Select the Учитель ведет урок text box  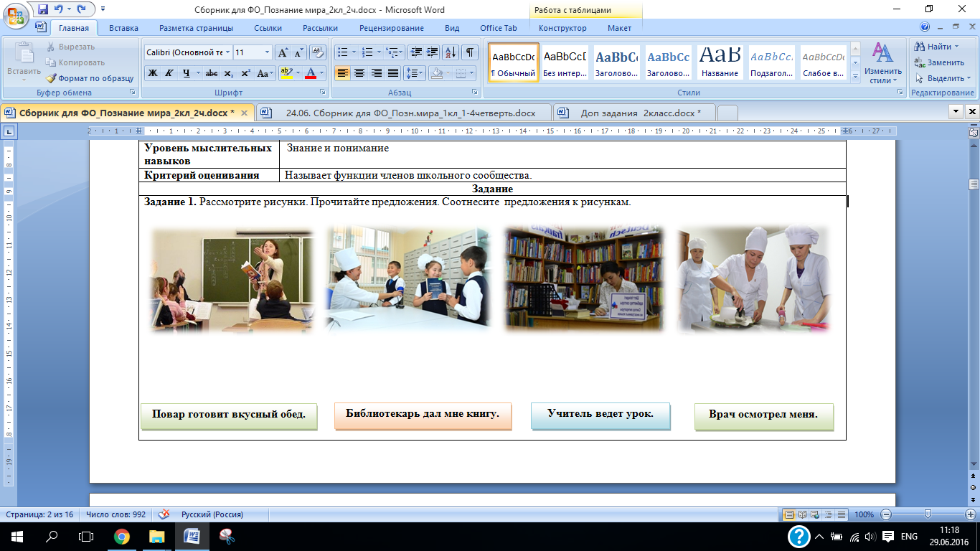tap(600, 415)
